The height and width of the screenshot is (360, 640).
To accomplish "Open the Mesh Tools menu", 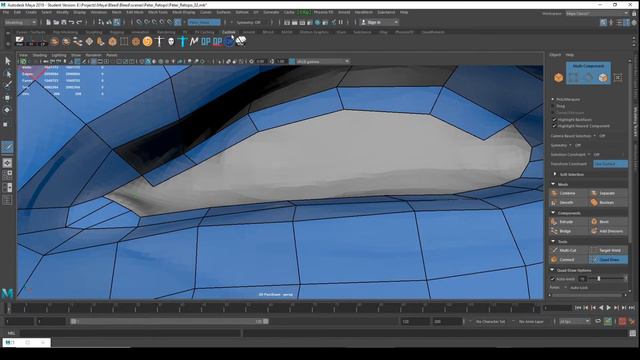I will [158, 12].
